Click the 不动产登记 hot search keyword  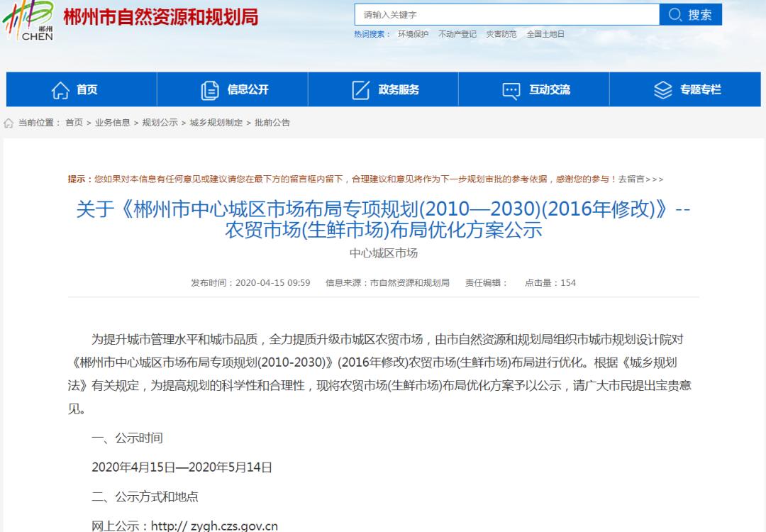(457, 33)
